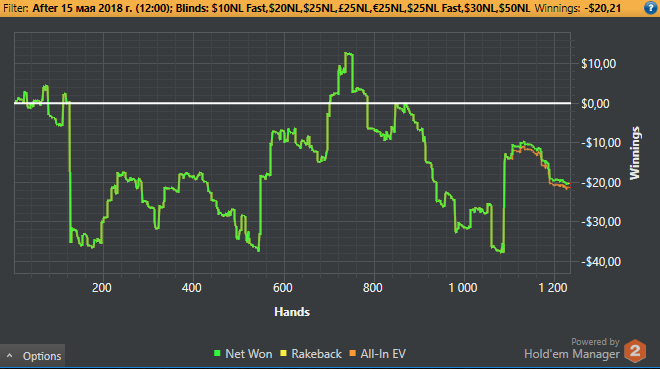Screen dimensions: 660x369
Task: Click the -$10,00 y-axis label
Action: tap(601, 143)
